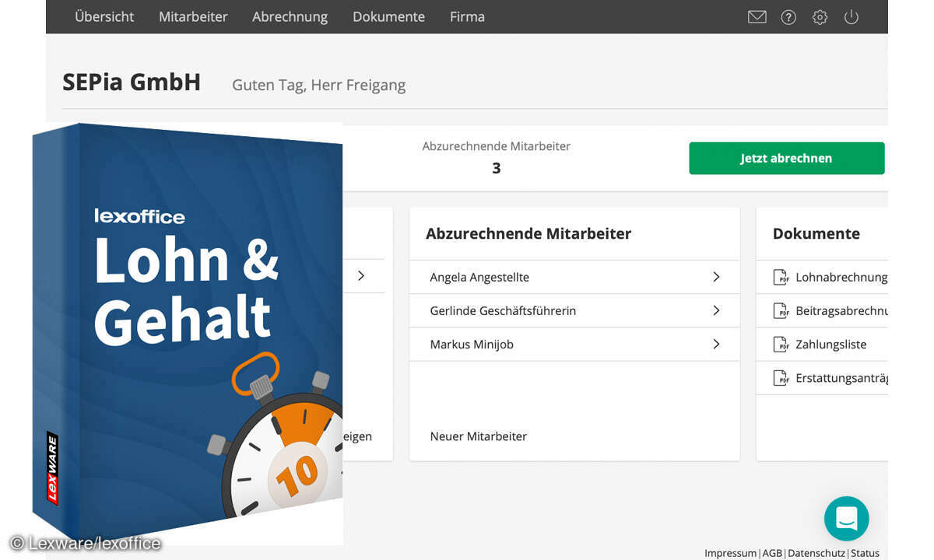Select Gerlinde Geschäftsführerin in employee list
934x560 pixels.
click(574, 310)
